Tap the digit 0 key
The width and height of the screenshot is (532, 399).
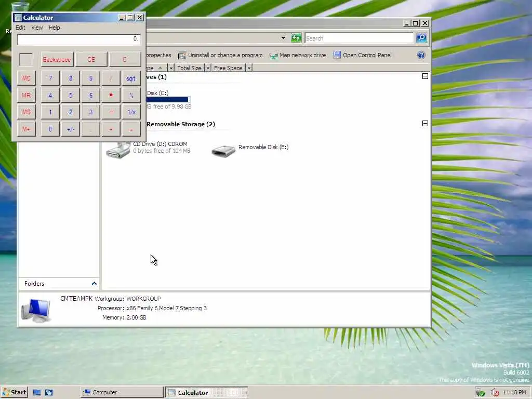[x=50, y=129]
